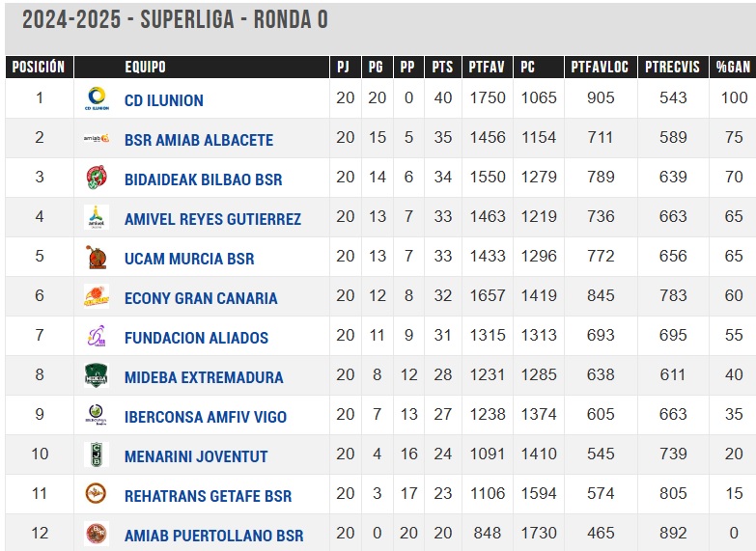Click the Menarini Joventut CJB logo
756x551 pixels.
[x=97, y=455]
